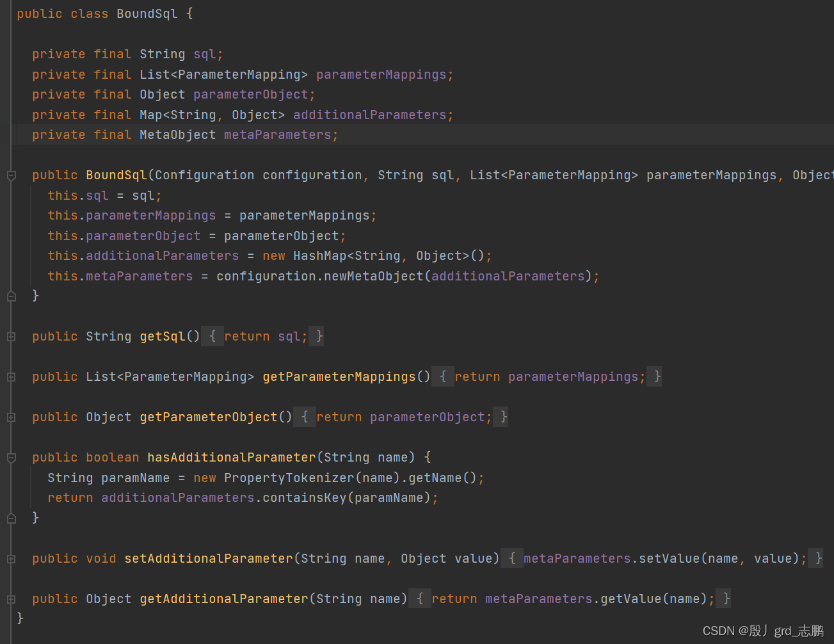Screen dimensions: 834x644
Task: Click hasAdditionalParameter's closing fold marker
Action: click(11, 518)
